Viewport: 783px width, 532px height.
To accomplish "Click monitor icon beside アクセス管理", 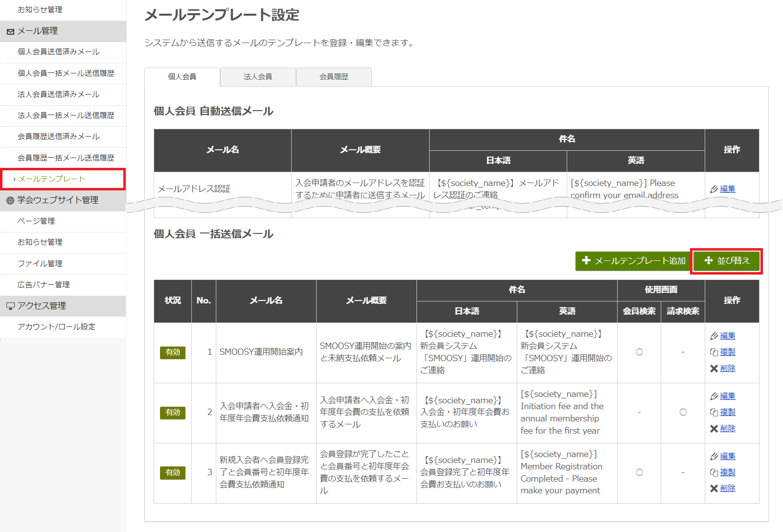I will click(x=10, y=306).
